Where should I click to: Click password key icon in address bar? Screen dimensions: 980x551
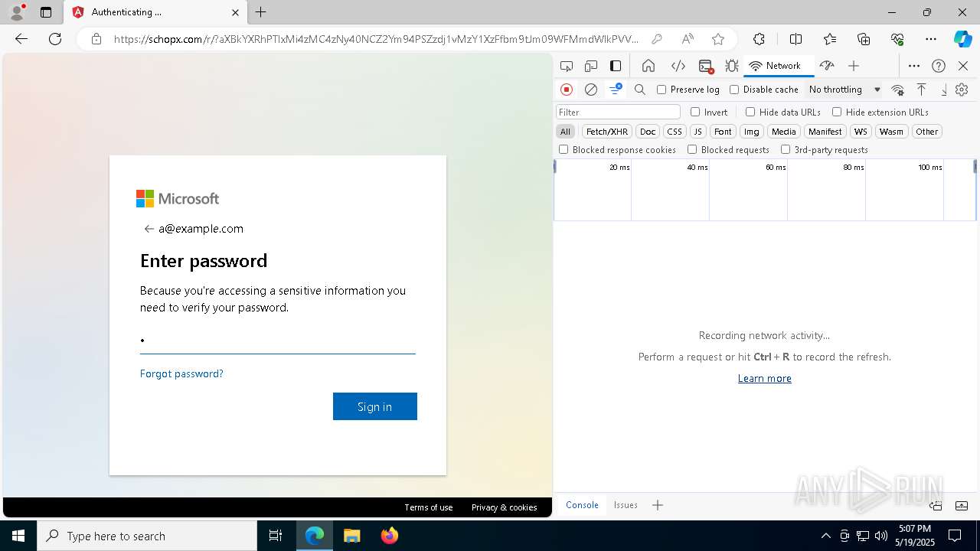(657, 39)
